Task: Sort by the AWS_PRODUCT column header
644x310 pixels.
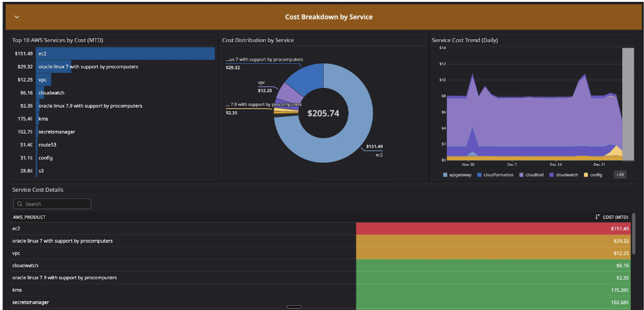Action: (x=29, y=217)
